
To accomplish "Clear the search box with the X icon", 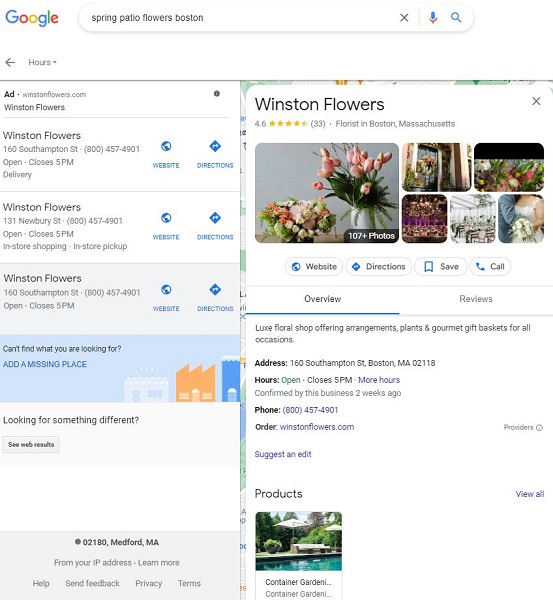I will click(404, 18).
